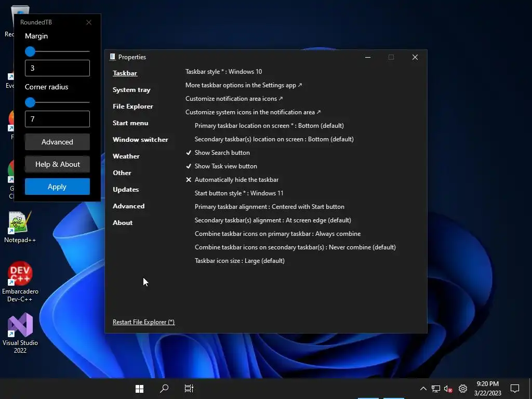This screenshot has width=532, height=399.
Task: Open Notepad++ desktop shortcut
Action: click(20, 227)
